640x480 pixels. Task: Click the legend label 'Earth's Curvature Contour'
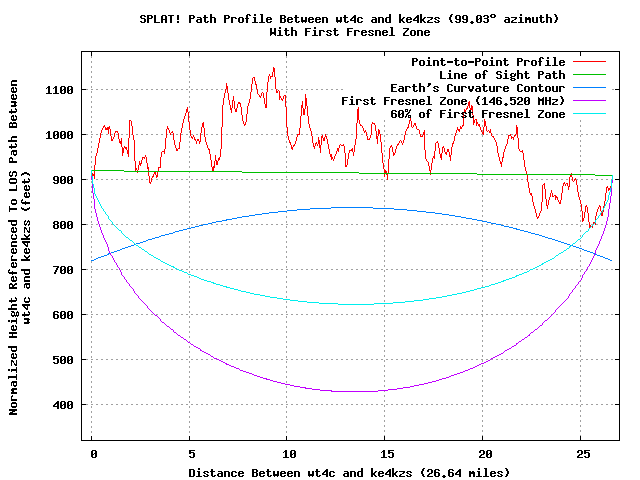pyautogui.click(x=478, y=88)
